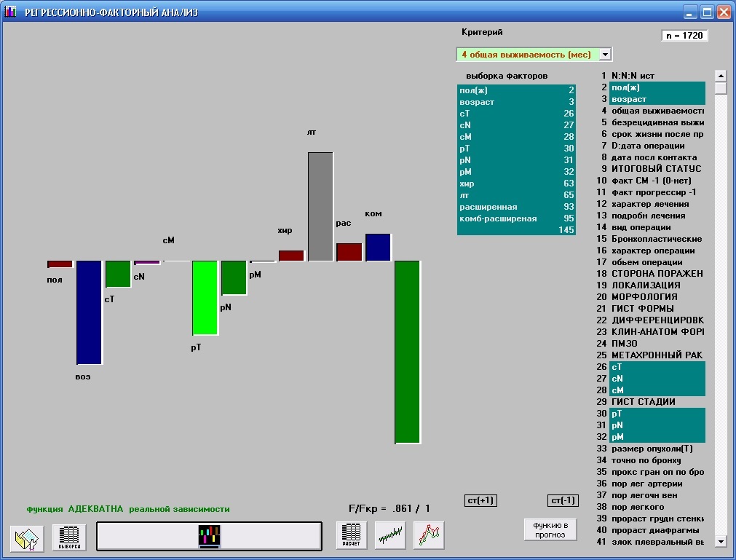Deselect factor 3 возраст in the list
Screen dimensions: 736x560
(x=657, y=99)
